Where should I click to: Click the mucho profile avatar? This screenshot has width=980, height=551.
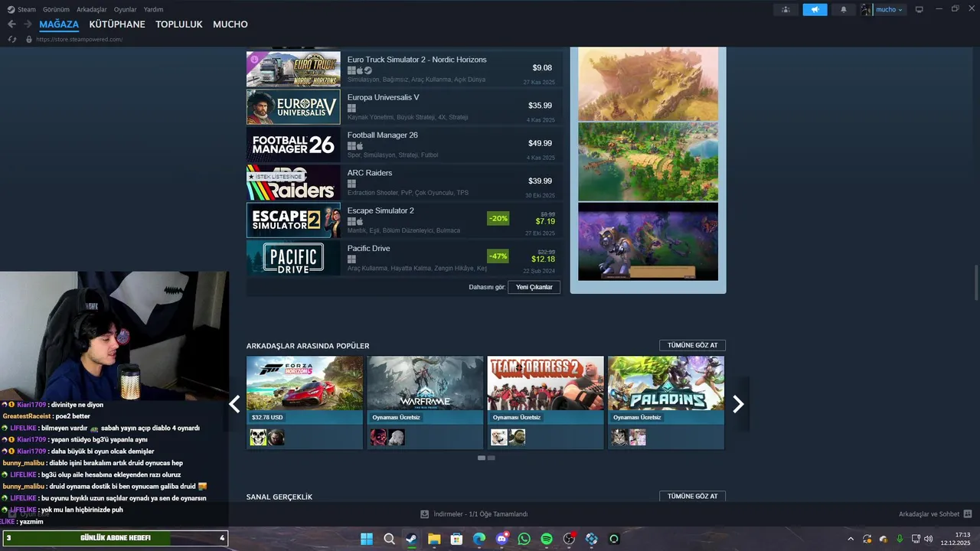(x=867, y=9)
